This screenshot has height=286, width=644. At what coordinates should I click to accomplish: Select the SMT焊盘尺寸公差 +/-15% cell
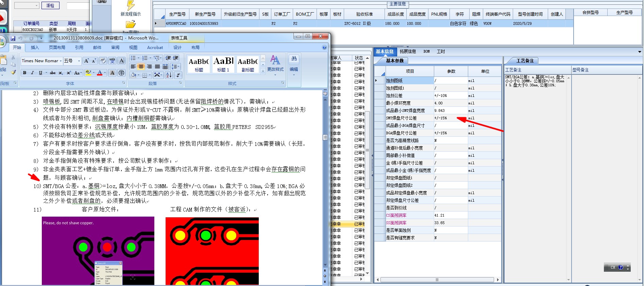451,118
